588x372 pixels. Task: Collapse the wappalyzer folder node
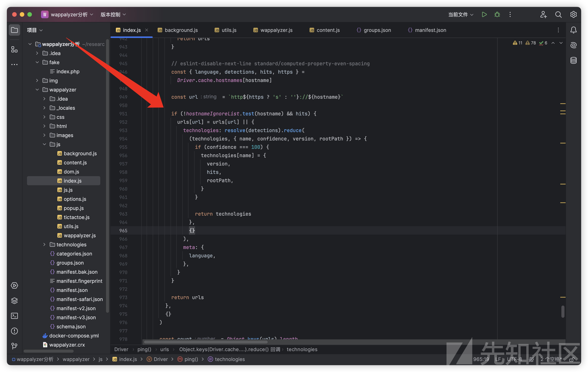(37, 90)
